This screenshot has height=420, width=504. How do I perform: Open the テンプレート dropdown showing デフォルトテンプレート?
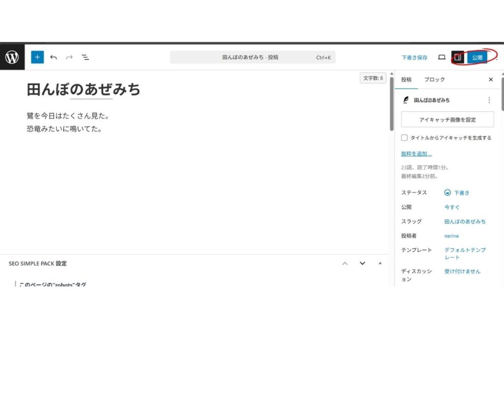[466, 253]
